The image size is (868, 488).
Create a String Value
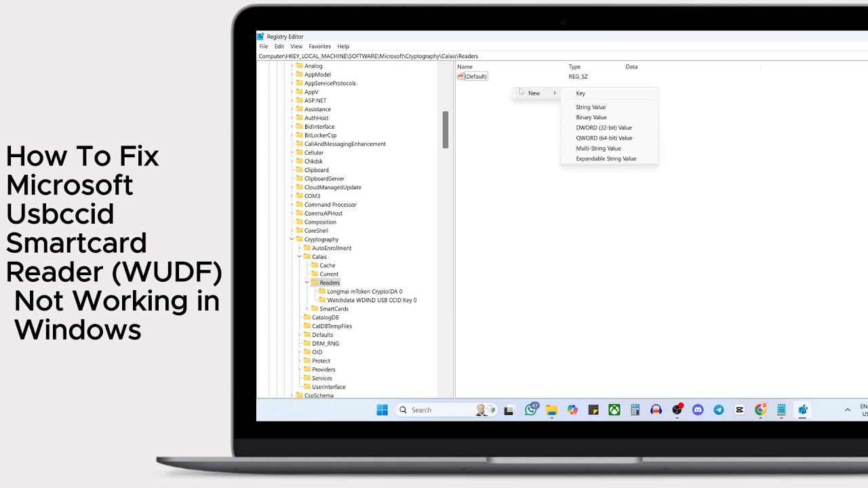click(609, 107)
